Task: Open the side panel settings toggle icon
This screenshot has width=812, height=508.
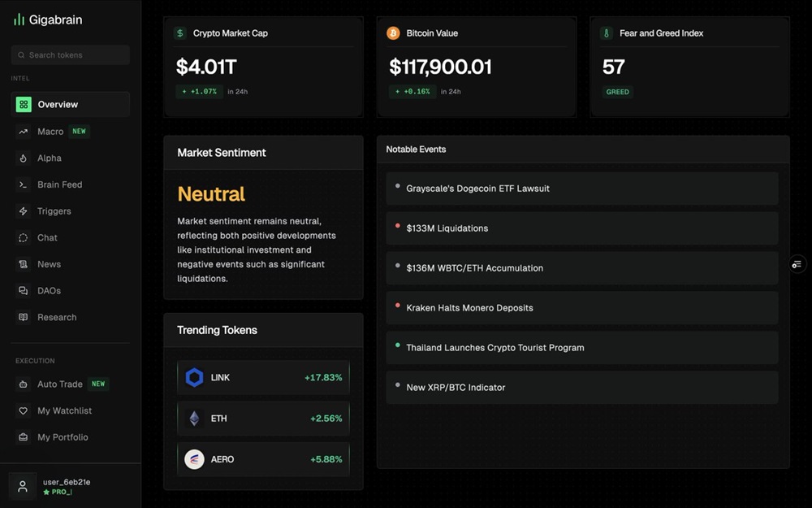Action: (x=797, y=264)
